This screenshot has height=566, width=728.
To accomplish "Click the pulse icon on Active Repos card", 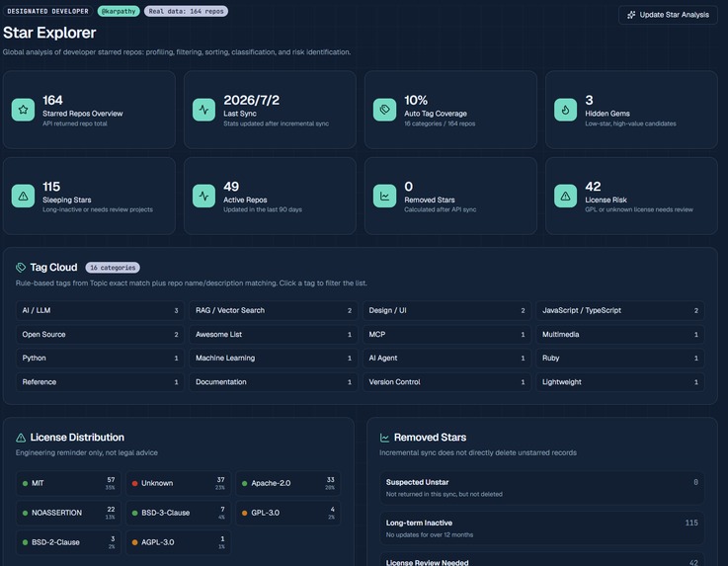I will 203,196.
